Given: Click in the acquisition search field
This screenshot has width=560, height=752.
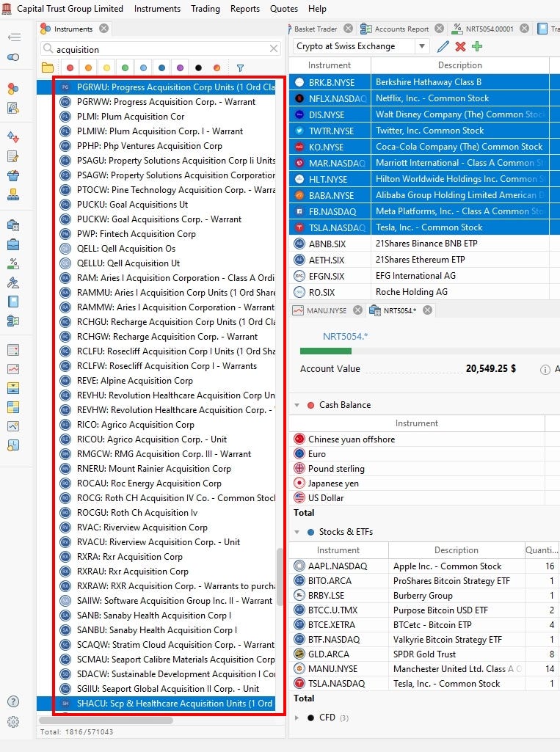Looking at the screenshot, I should tap(161, 49).
